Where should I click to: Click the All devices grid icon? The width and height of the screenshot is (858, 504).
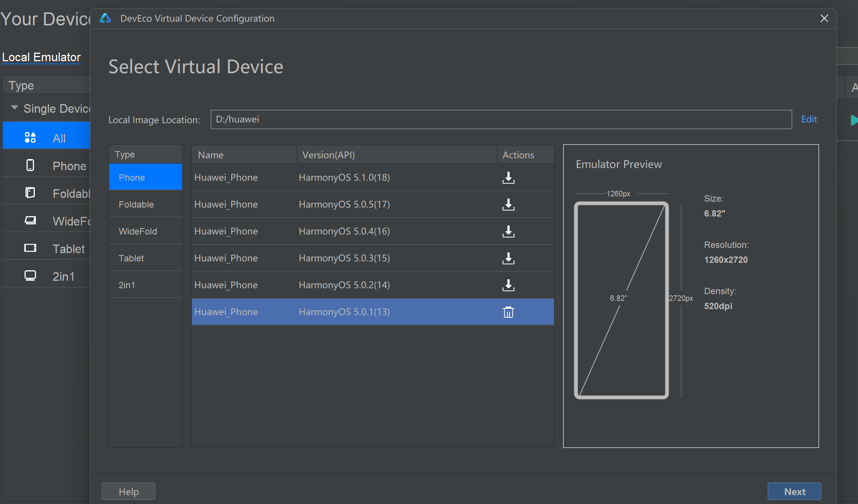pos(30,138)
